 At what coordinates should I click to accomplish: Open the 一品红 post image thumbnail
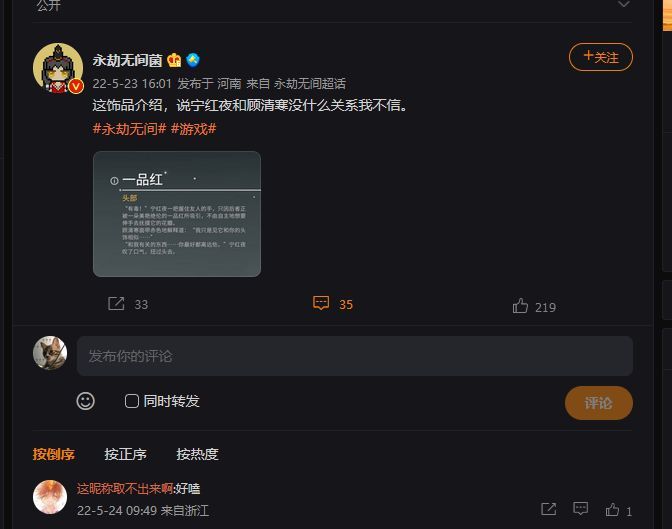click(x=177, y=214)
